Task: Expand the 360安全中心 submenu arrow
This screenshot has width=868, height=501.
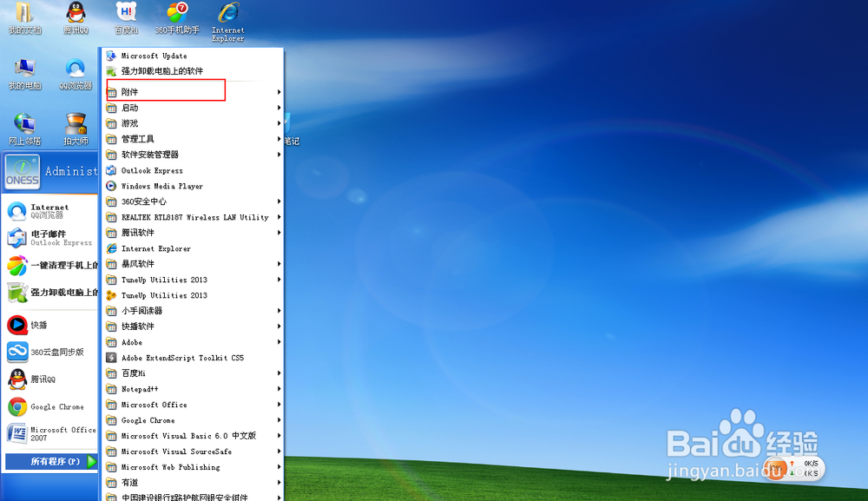Action: point(279,201)
